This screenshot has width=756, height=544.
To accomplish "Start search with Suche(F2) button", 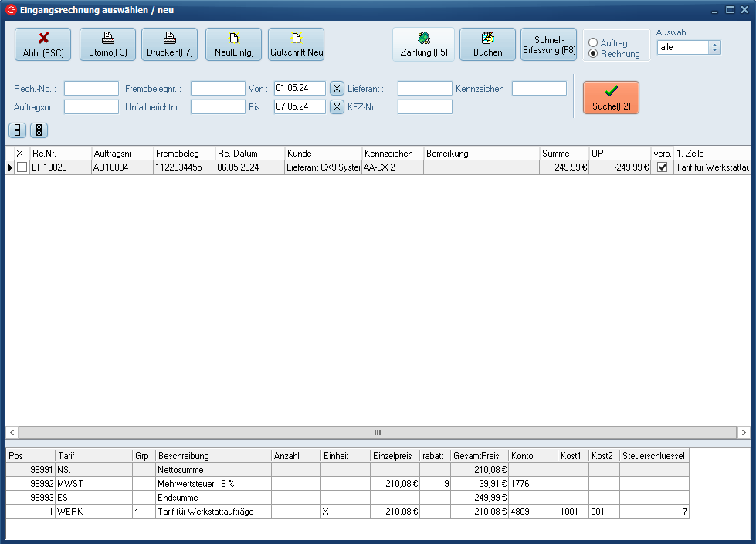I will [611, 98].
